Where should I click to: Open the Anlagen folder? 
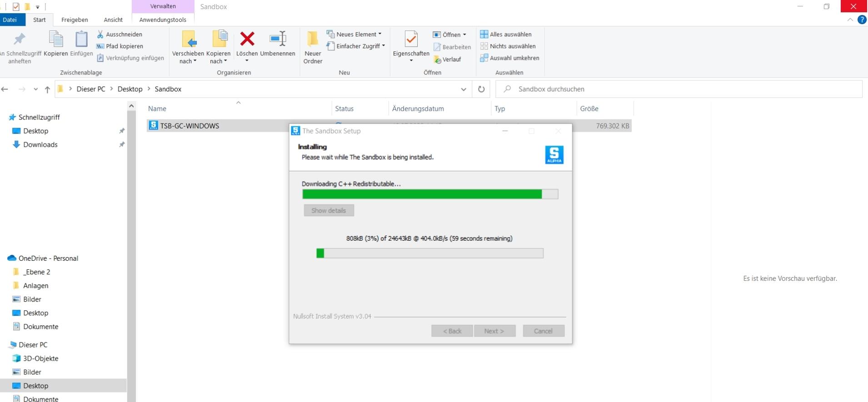[35, 285]
